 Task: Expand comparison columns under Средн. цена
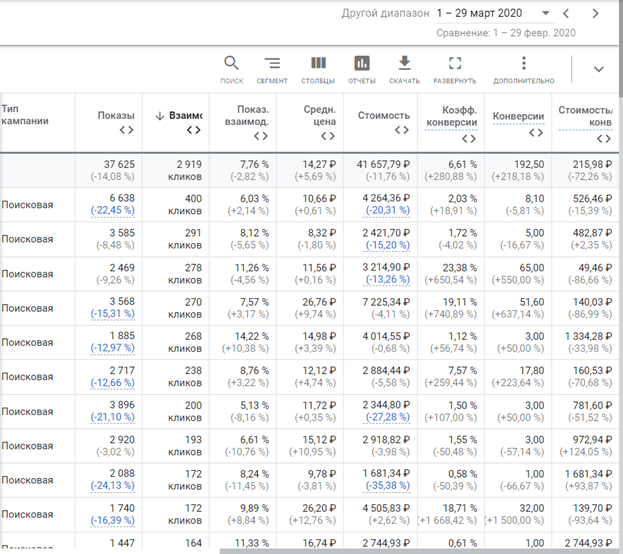[327, 138]
